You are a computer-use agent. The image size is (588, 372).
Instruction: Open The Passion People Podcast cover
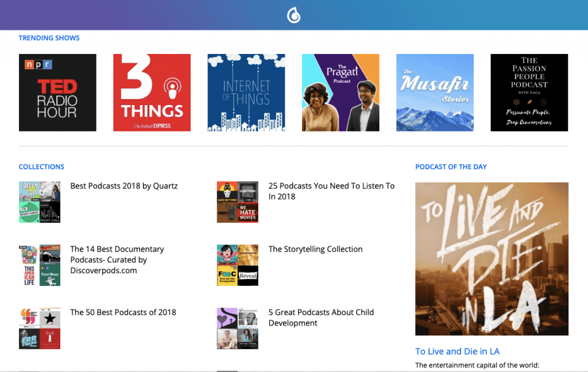[x=529, y=92]
